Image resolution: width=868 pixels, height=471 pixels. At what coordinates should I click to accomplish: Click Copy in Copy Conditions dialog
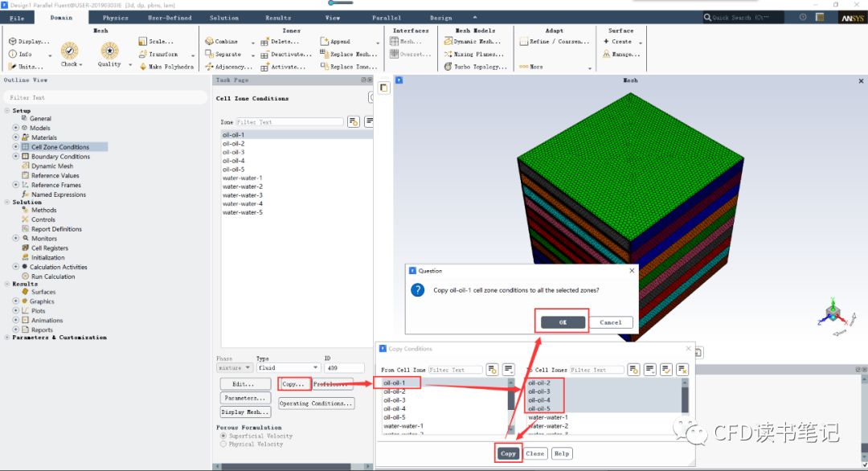[508, 453]
